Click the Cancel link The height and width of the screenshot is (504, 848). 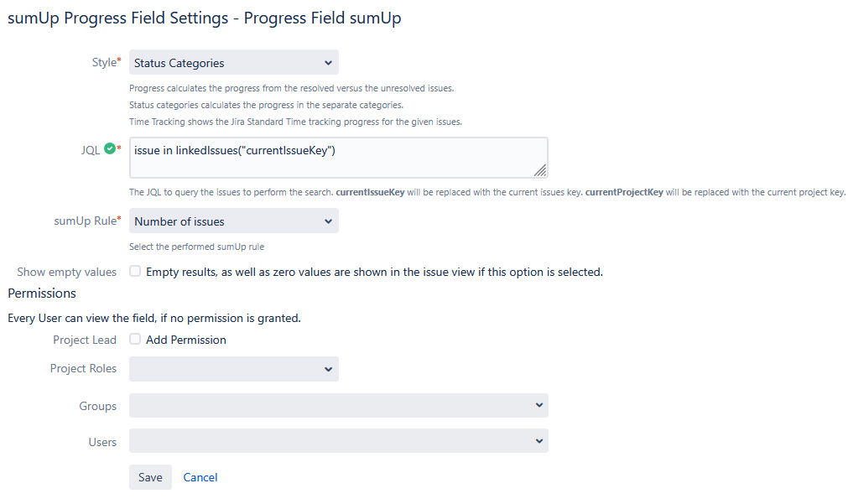pyautogui.click(x=200, y=477)
